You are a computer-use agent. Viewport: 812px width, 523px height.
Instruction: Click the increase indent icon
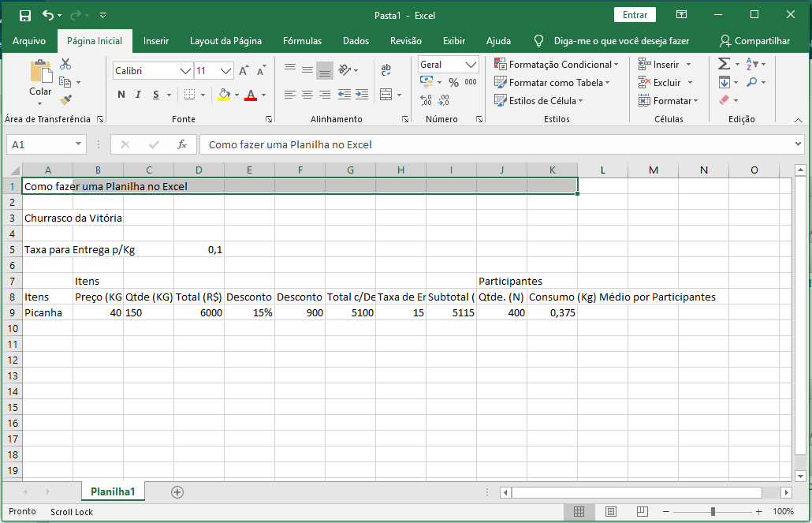click(362, 95)
